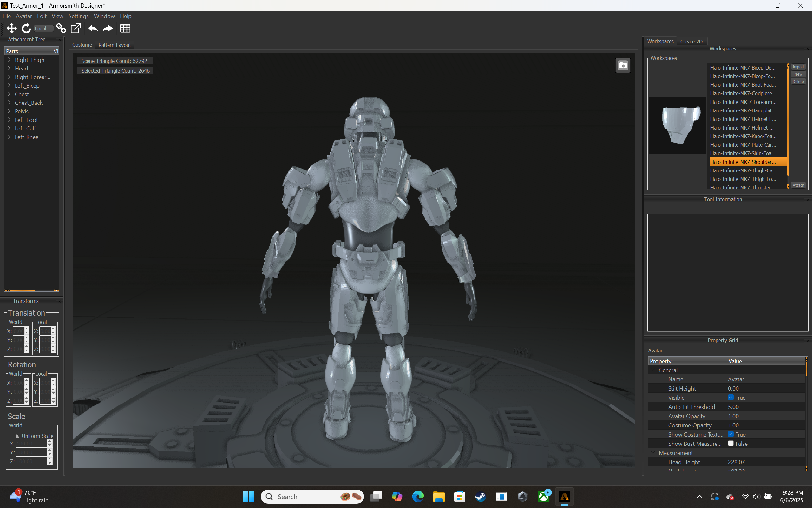This screenshot has height=508, width=812.
Task: Enable Show Bust Measure checkbox
Action: tap(730, 444)
